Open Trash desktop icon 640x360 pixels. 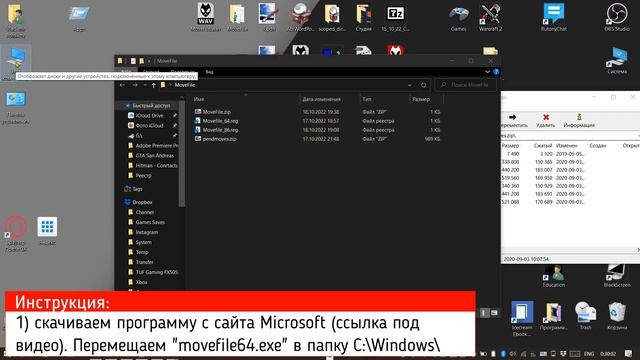pos(585,316)
